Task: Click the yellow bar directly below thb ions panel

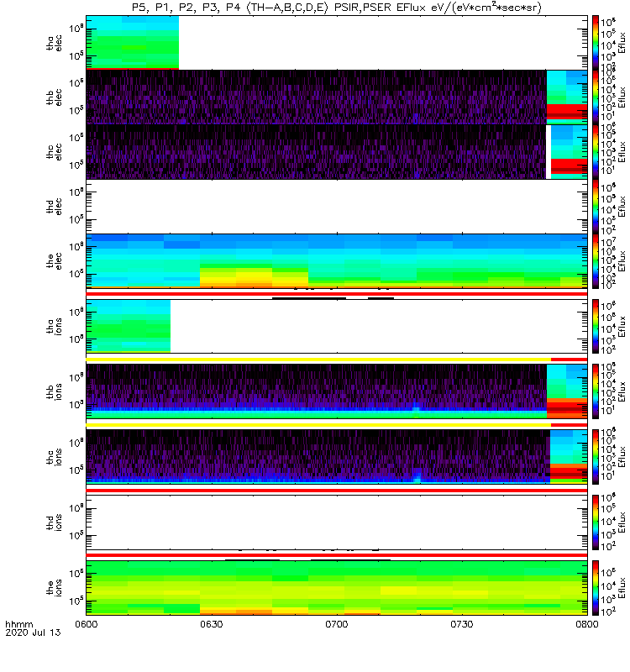Action: click(318, 425)
